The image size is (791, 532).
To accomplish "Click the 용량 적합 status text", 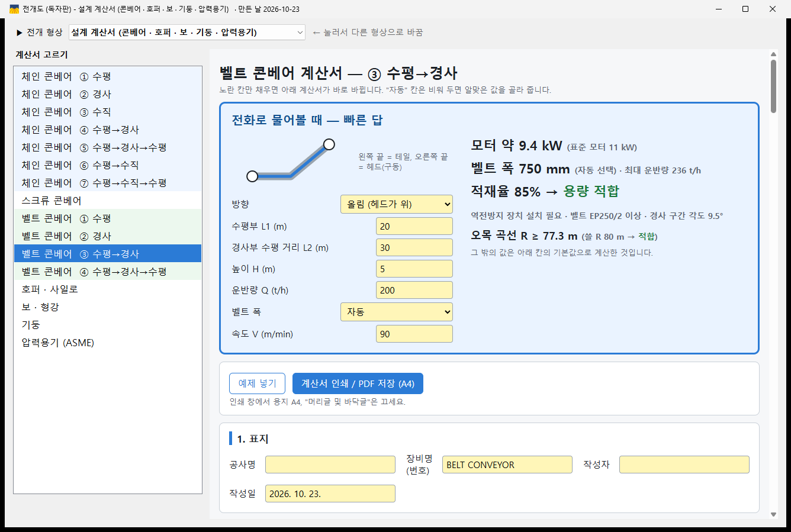I will point(591,191).
